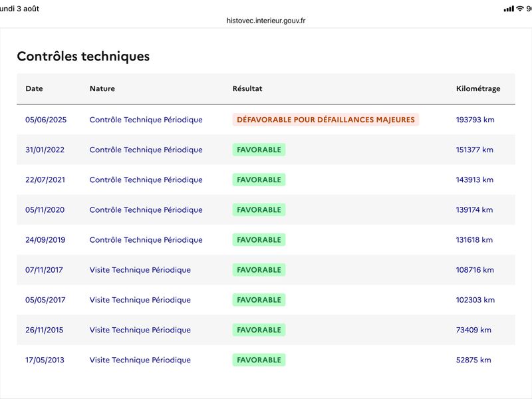Image resolution: width=532 pixels, height=399 pixels.
Task: Tap the histovec.interieur.gouv.fr address bar
Action: [265, 21]
